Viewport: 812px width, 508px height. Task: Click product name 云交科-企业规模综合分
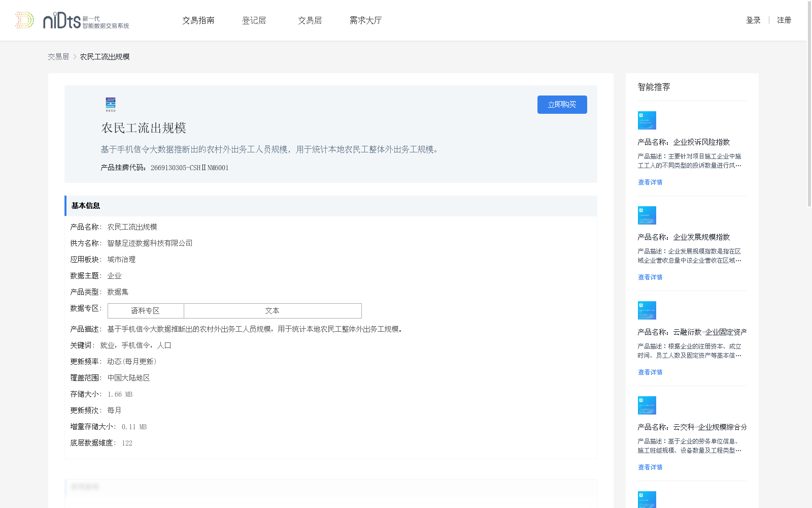(710, 427)
